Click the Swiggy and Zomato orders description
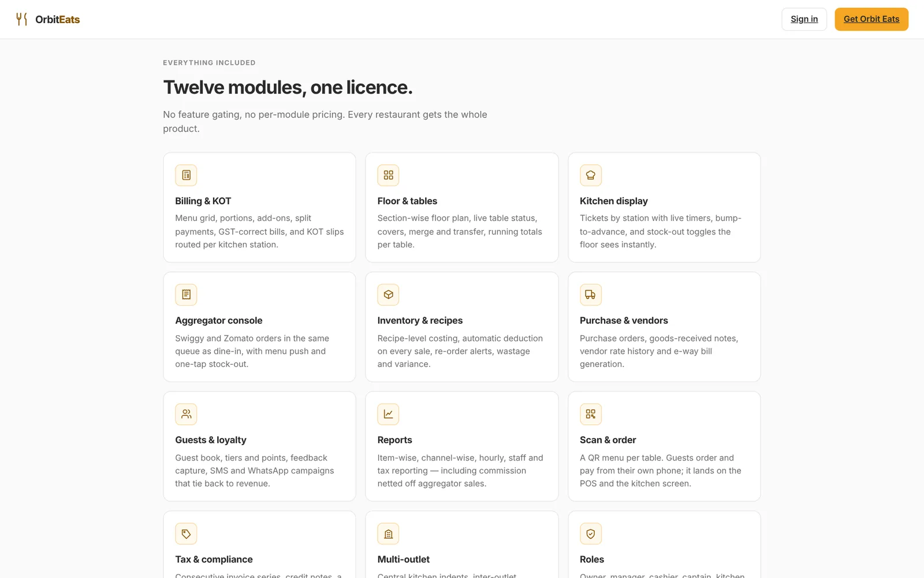This screenshot has height=578, width=924. (x=252, y=351)
